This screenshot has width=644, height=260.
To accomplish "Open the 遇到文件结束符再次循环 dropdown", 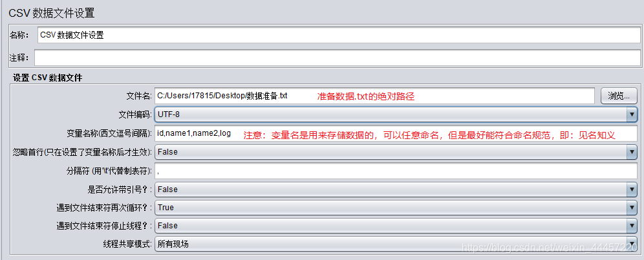I will [396, 208].
